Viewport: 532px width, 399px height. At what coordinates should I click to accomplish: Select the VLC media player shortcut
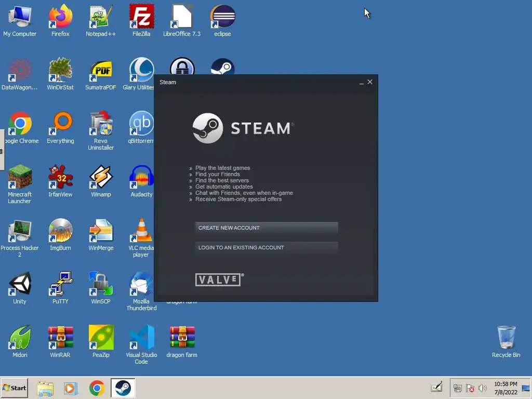[x=141, y=238]
